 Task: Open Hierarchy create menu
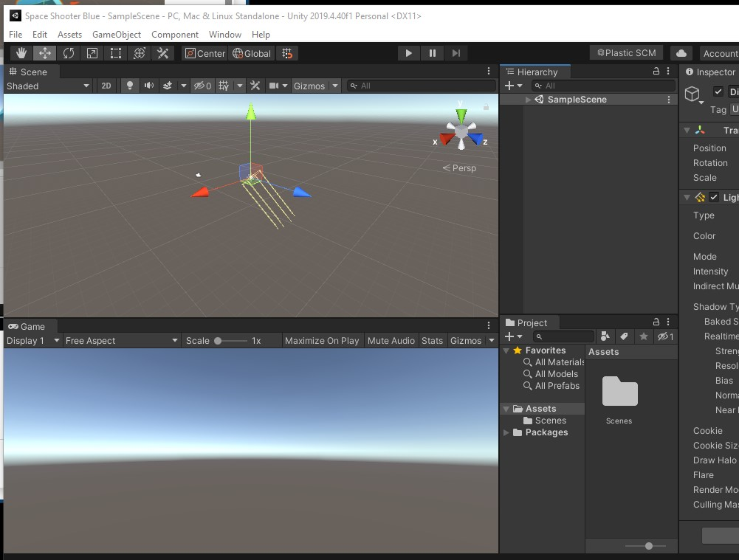coord(513,86)
